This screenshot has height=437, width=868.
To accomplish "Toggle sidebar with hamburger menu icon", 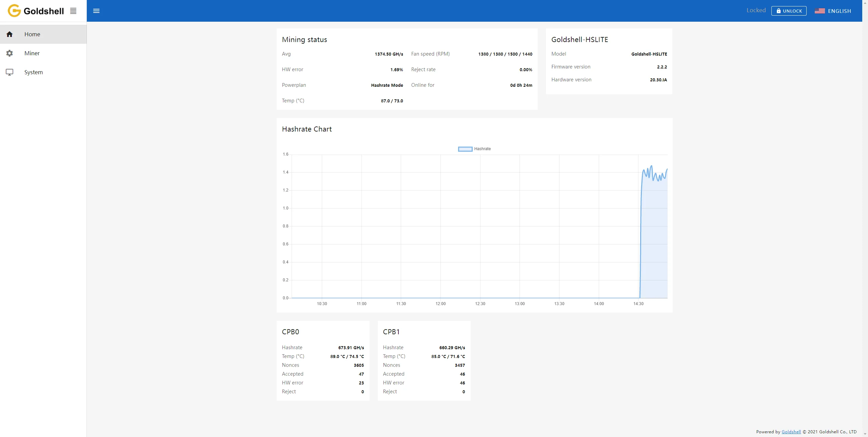I will [96, 11].
